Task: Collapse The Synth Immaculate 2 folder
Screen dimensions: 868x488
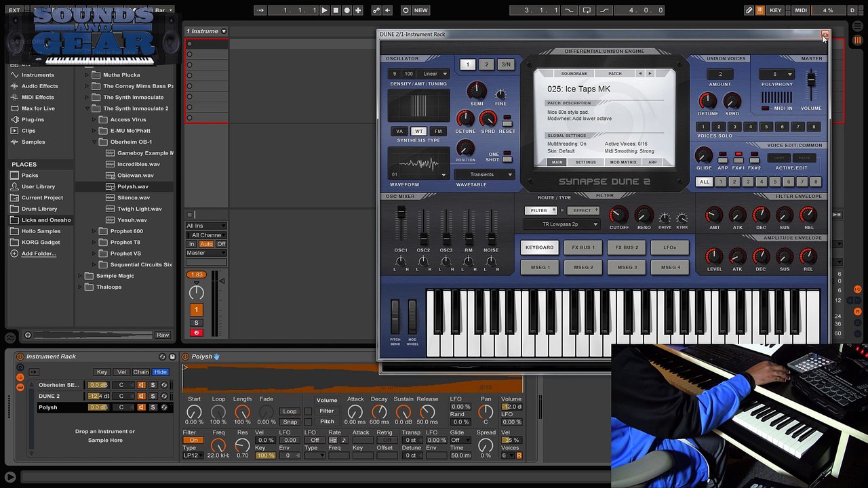Action: [87, 108]
